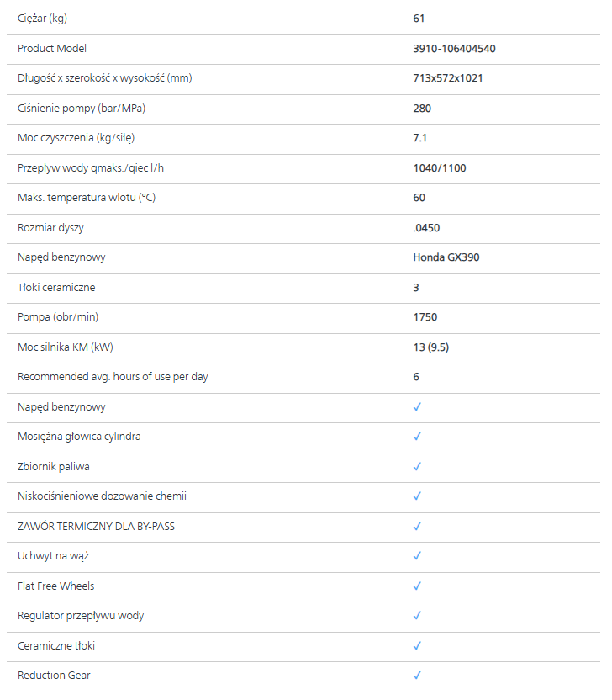The width and height of the screenshot is (612, 700).
Task: Click the water flow value 1040/1100
Action: [x=439, y=168]
